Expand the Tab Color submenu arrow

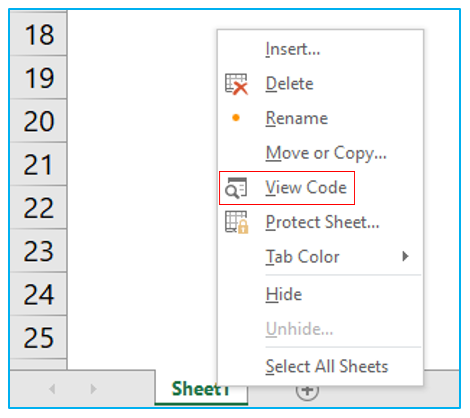click(405, 256)
